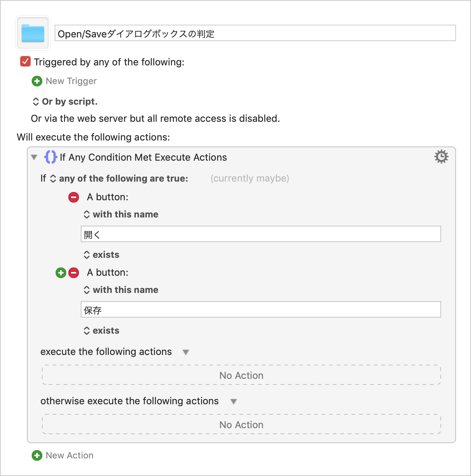Screen dimensions: 471x476
Task: Collapse the execute the following actions section
Action: pos(186,352)
